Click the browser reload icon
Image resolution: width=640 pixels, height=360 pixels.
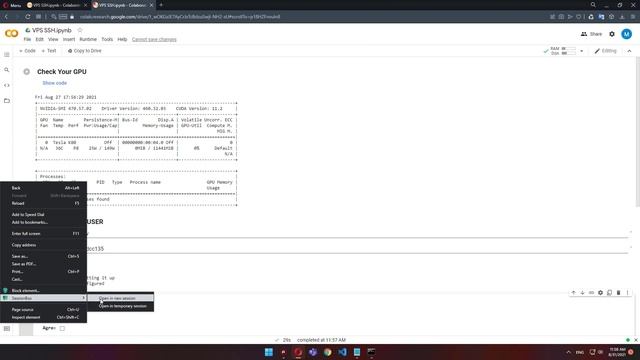coord(27,17)
